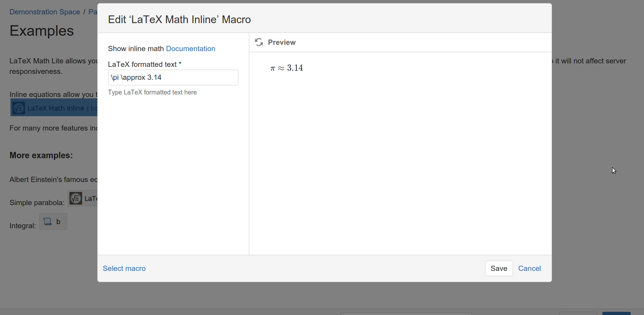
Task: Click the Preview refresh icon
Action: pos(259,42)
